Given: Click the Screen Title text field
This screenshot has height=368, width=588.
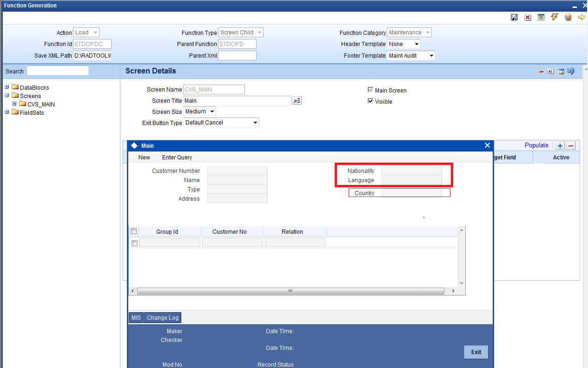Looking at the screenshot, I should point(238,100).
